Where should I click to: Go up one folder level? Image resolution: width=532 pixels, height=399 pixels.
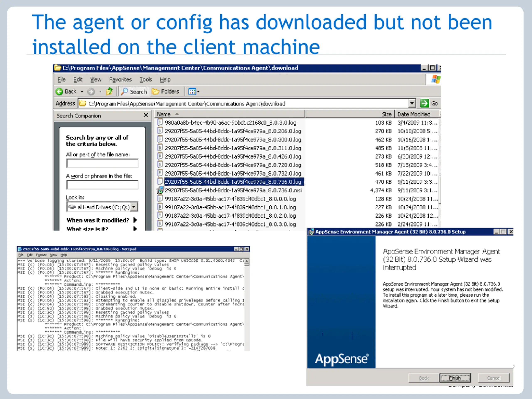[x=110, y=91]
